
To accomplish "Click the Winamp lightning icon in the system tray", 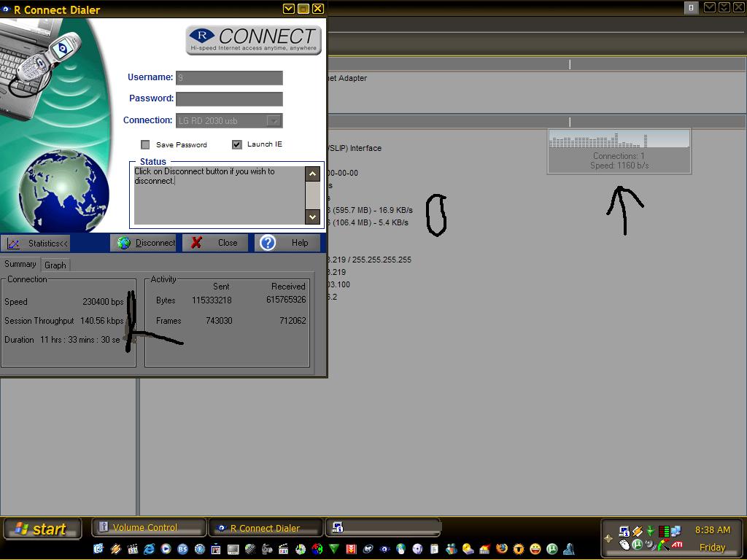I will [638, 531].
